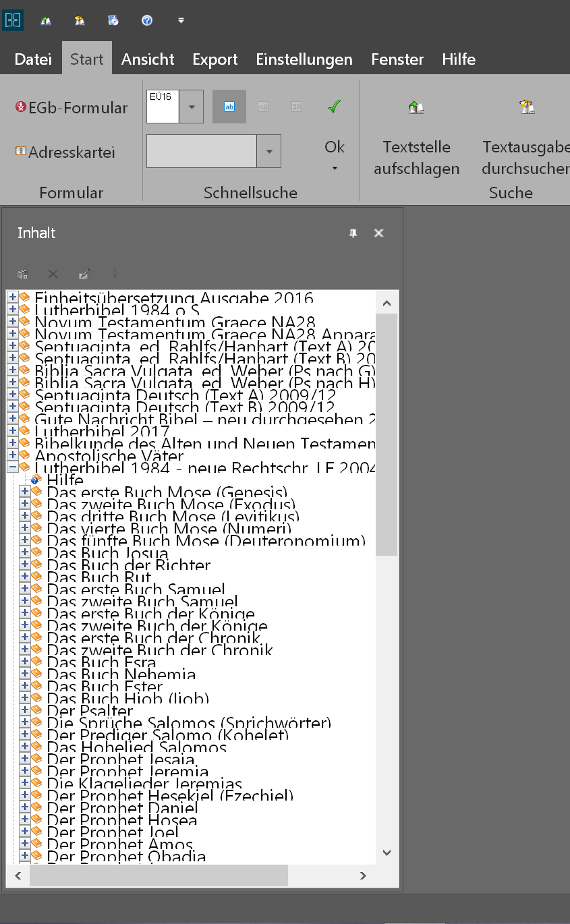
Task: Click the Textstelle aufschlagen icon
Action: pyautogui.click(x=416, y=107)
